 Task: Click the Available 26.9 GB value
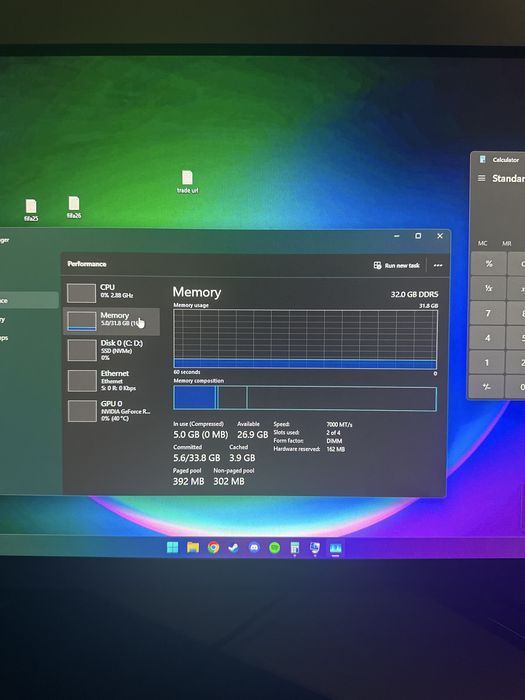[x=253, y=434]
